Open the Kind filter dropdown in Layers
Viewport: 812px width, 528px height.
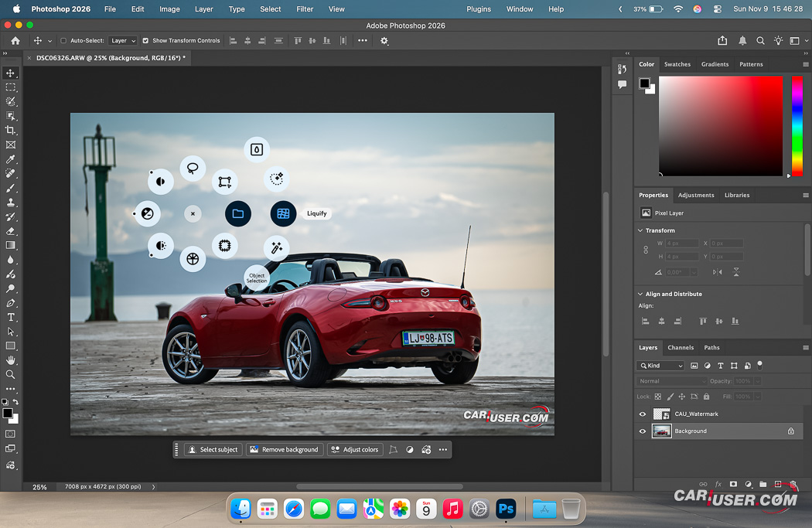tap(660, 366)
